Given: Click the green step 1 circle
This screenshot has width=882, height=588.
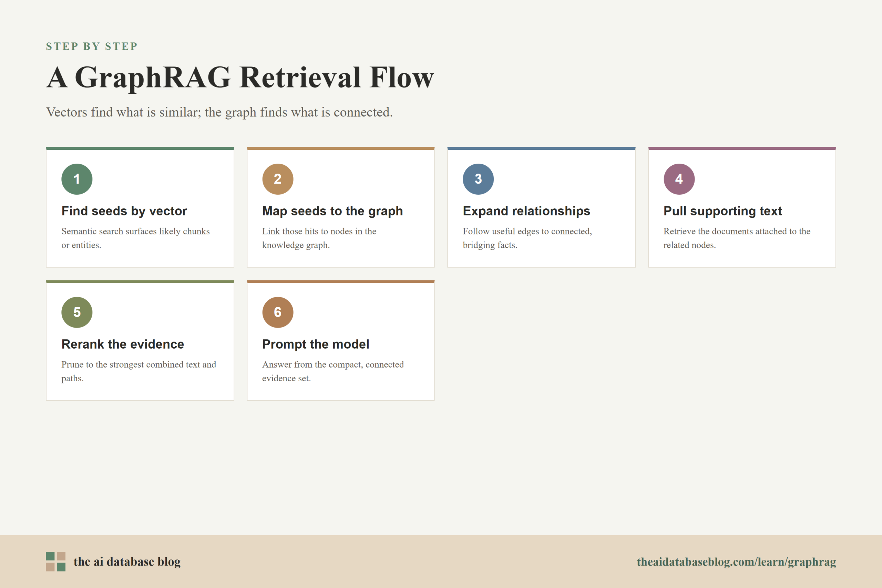Looking at the screenshot, I should 77,179.
